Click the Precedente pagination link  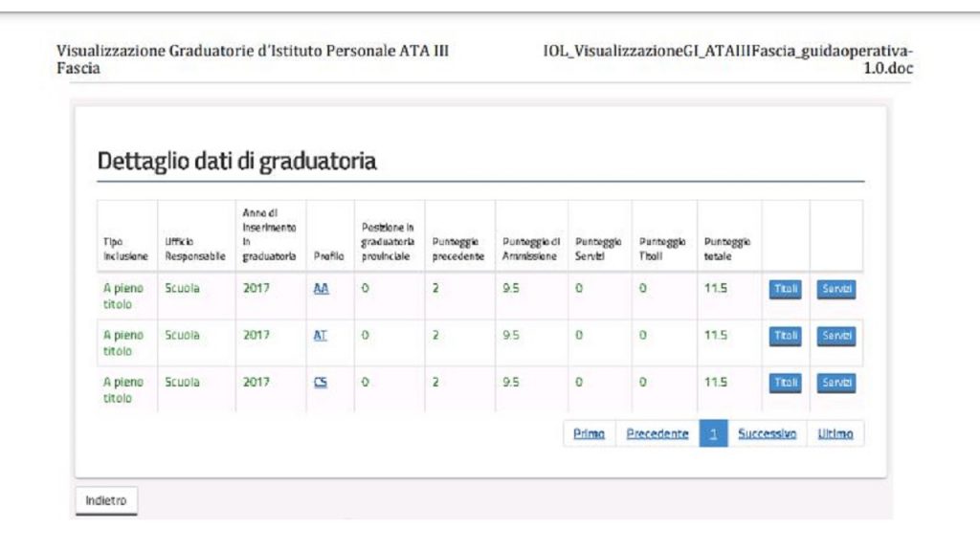(x=657, y=434)
